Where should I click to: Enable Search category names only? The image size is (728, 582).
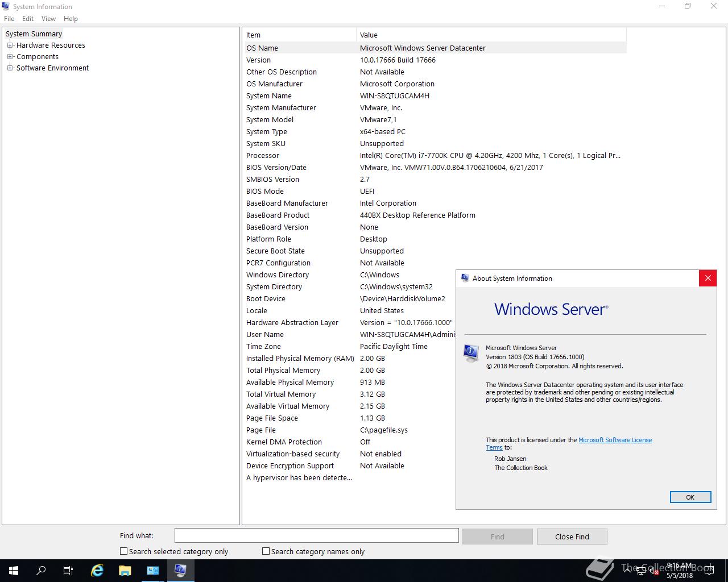pyautogui.click(x=266, y=551)
